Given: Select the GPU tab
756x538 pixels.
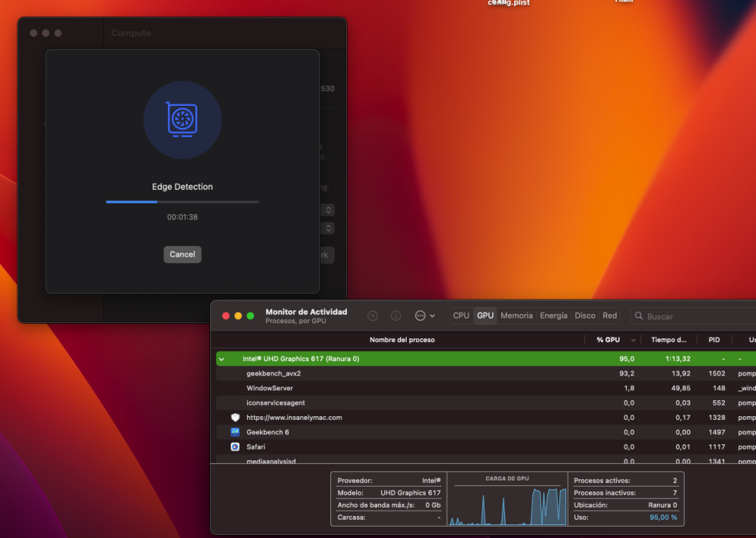Looking at the screenshot, I should 485,316.
